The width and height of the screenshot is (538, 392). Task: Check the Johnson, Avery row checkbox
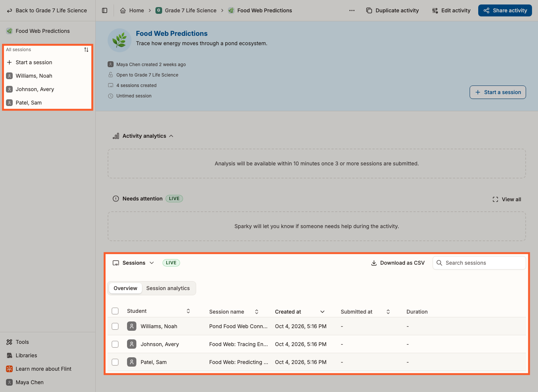[x=115, y=344]
